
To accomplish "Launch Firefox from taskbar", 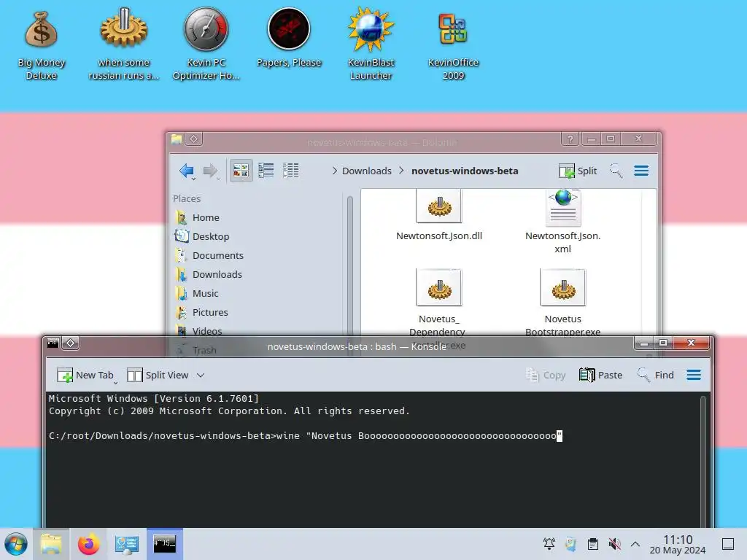I will [88, 544].
